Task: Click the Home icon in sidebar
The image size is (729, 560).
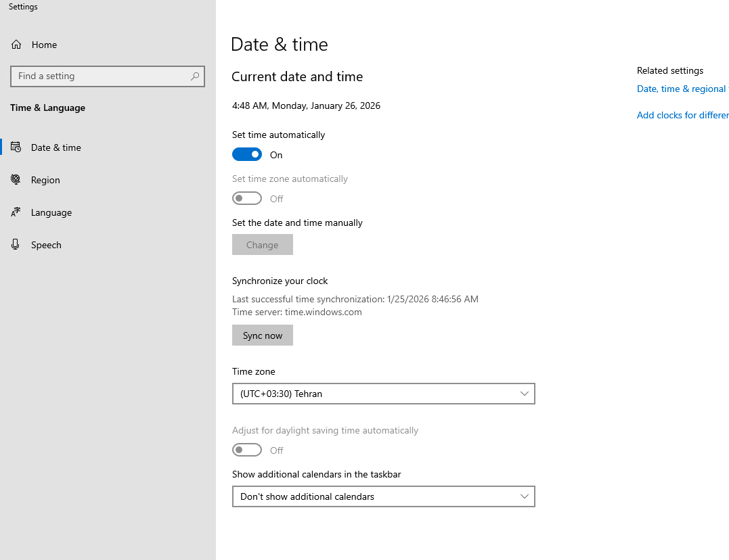Action: 16,45
